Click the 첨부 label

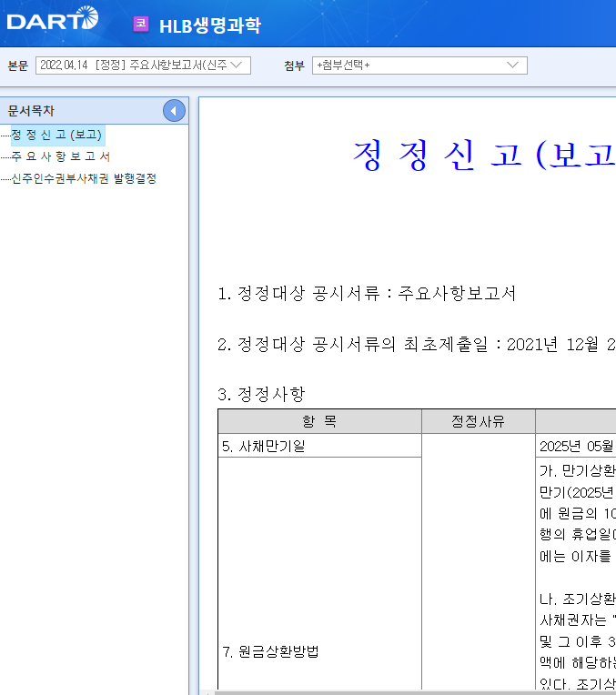point(295,65)
